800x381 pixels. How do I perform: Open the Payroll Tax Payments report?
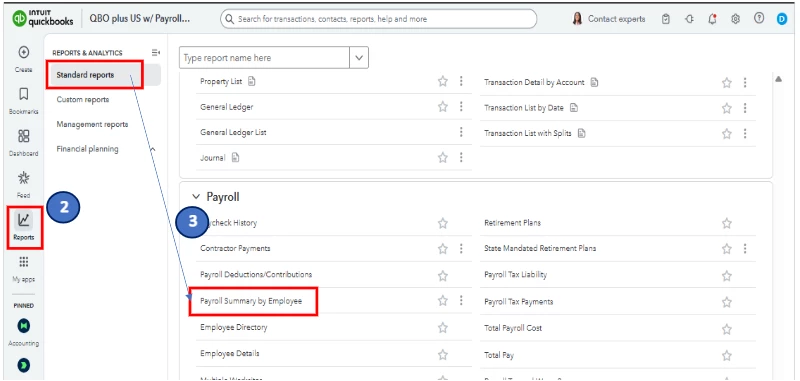[x=518, y=302]
